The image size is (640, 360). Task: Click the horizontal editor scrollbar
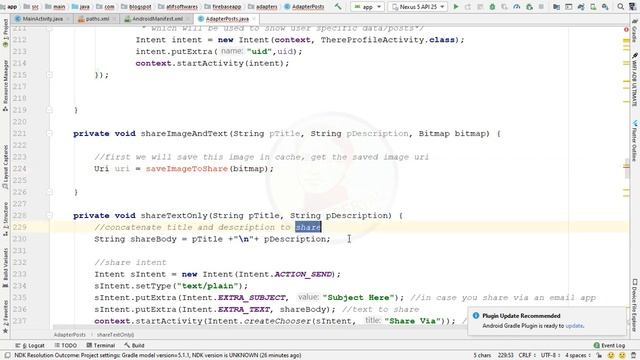[259, 327]
